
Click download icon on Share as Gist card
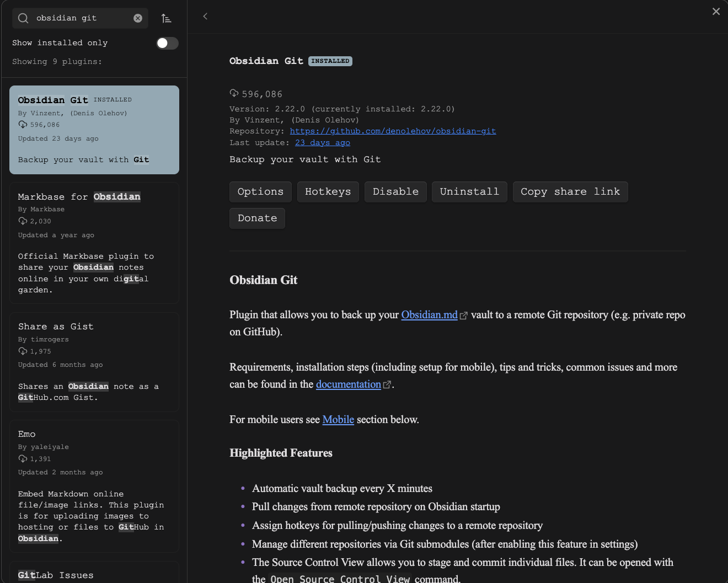pos(23,351)
